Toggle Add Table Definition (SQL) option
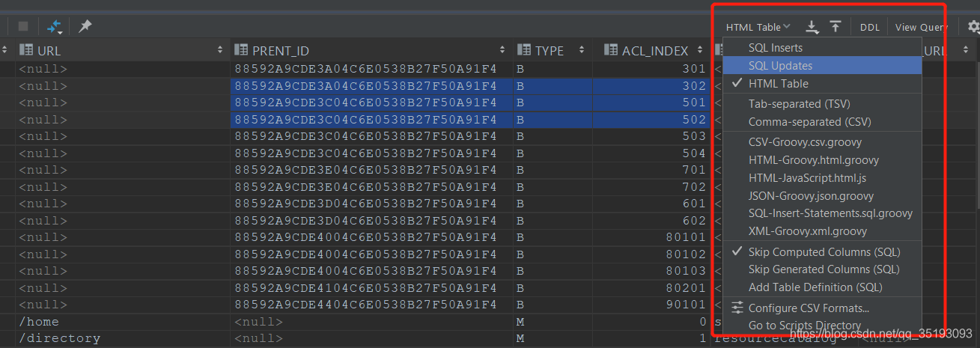Screen dimensions: 980x348 pyautogui.click(x=822, y=287)
